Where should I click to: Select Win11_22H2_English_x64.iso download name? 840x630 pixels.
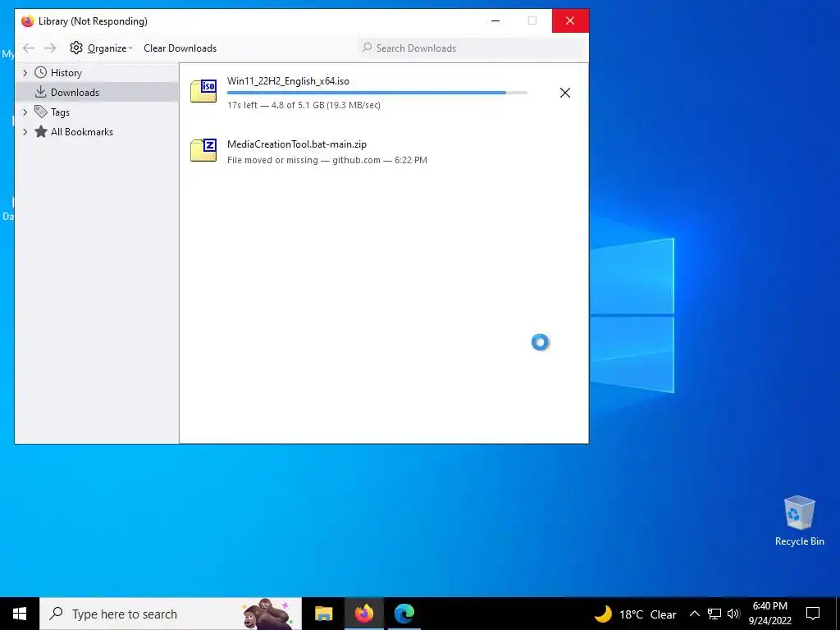(288, 81)
